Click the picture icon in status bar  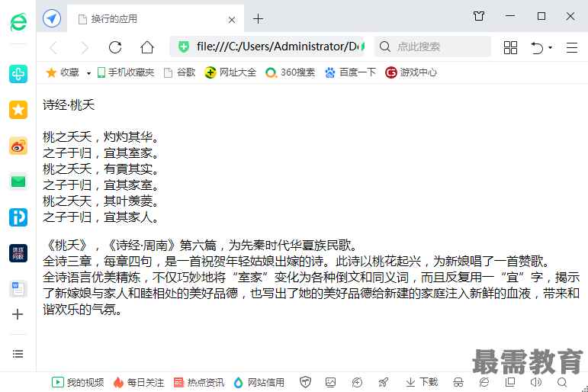330,382
